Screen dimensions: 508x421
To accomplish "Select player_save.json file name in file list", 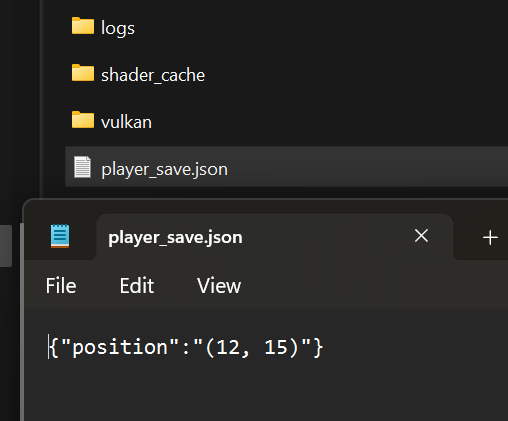I will coord(165,169).
